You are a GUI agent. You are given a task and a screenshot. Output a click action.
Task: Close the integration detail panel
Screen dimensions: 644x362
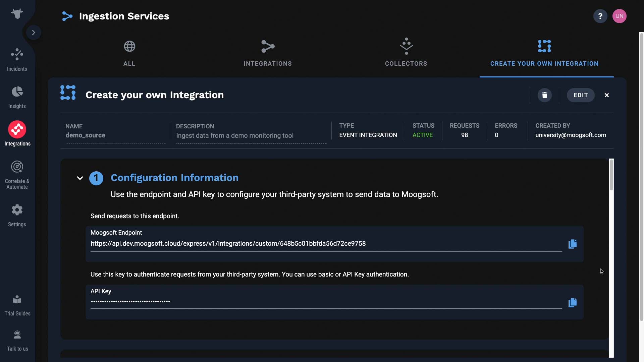point(606,95)
